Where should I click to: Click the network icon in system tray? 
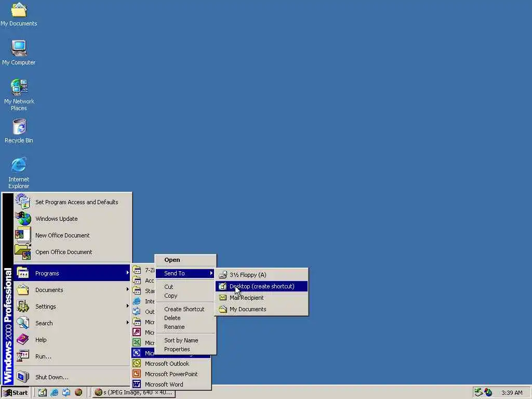(478, 392)
